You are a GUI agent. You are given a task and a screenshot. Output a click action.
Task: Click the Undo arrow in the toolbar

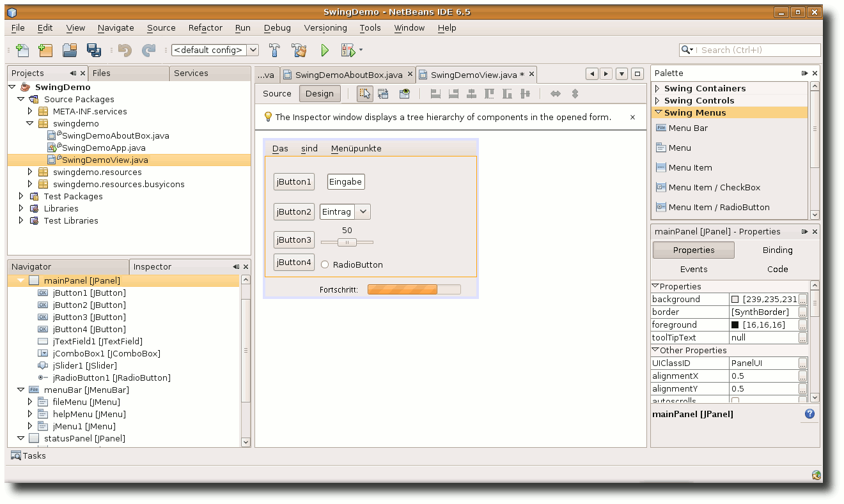(x=125, y=50)
